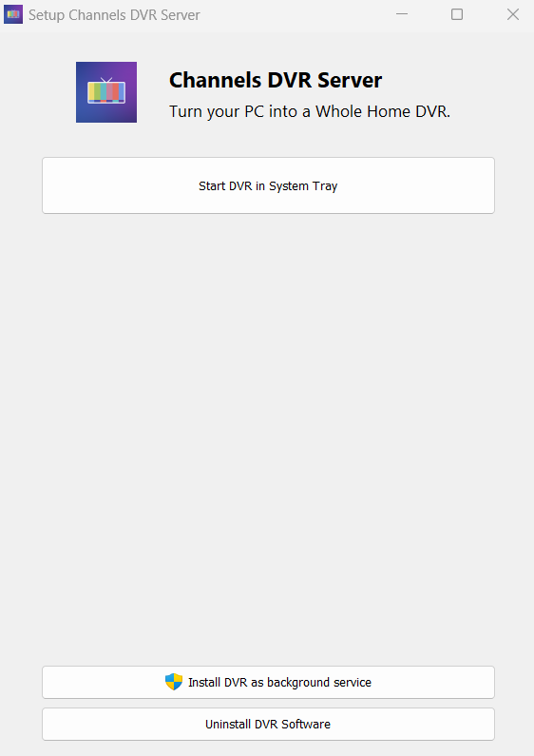Click the "Channels DVR Server" heading text
534x756 pixels.
point(276,80)
